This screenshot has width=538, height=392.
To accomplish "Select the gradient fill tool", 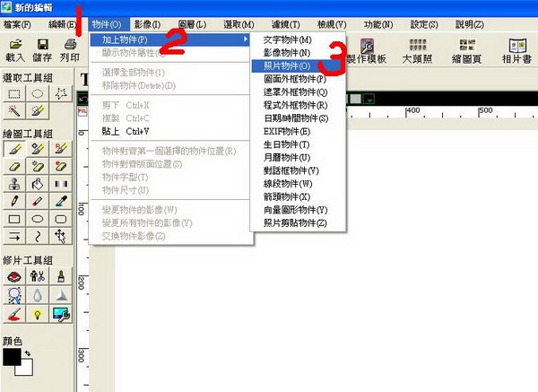I will click(x=61, y=184).
